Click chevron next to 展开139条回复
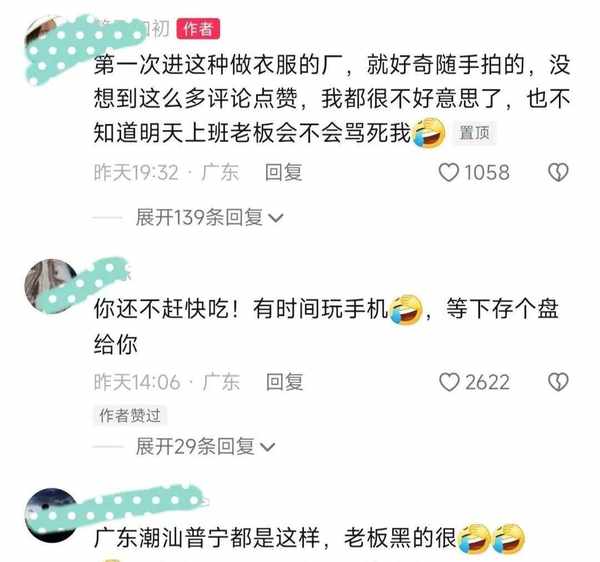 click(x=276, y=218)
